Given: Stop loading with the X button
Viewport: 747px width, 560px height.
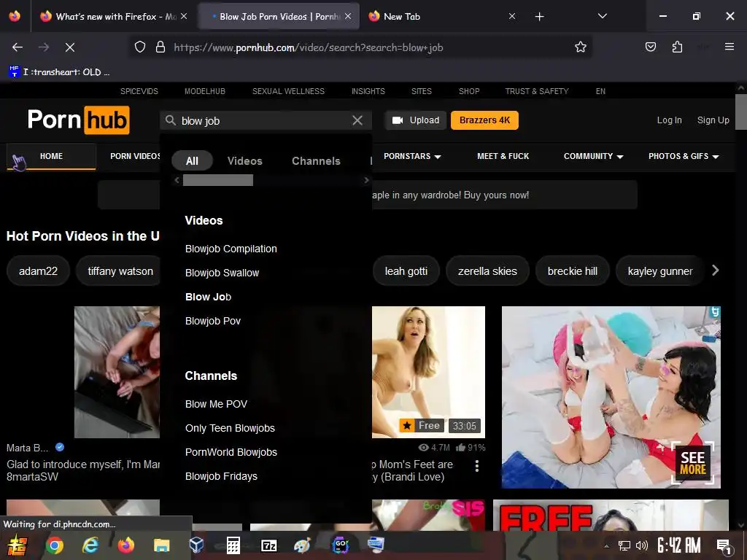Looking at the screenshot, I should pyautogui.click(x=69, y=47).
